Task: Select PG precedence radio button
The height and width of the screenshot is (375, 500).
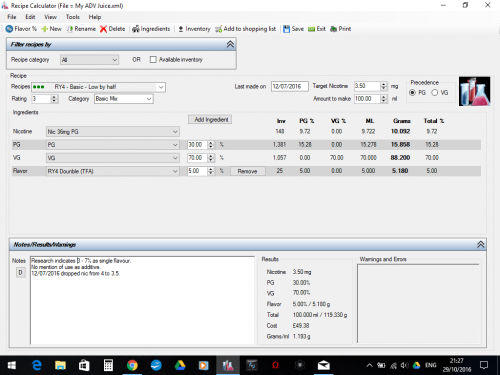Action: [x=413, y=93]
